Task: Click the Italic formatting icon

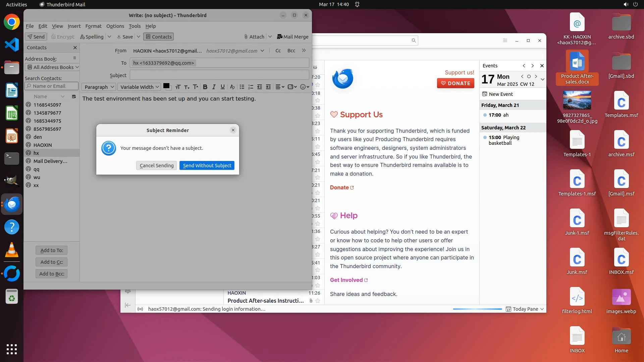Action: tap(214, 87)
